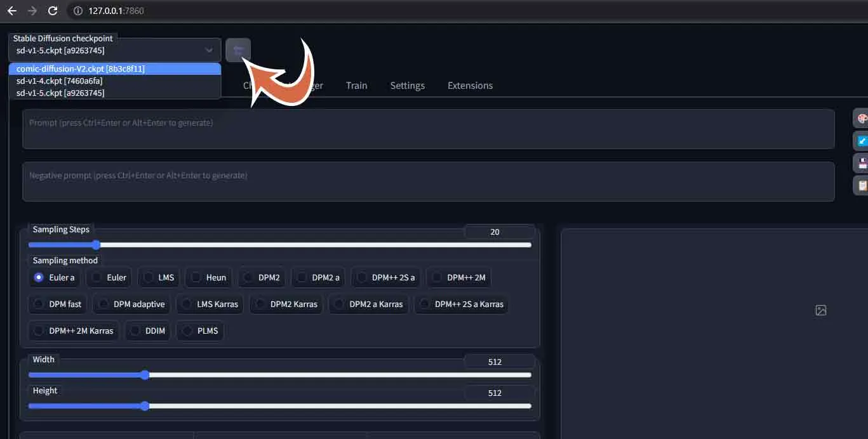Viewport: 868px width, 439px height.
Task: Select the DPM2 a Karras sampler
Action: pyautogui.click(x=369, y=304)
